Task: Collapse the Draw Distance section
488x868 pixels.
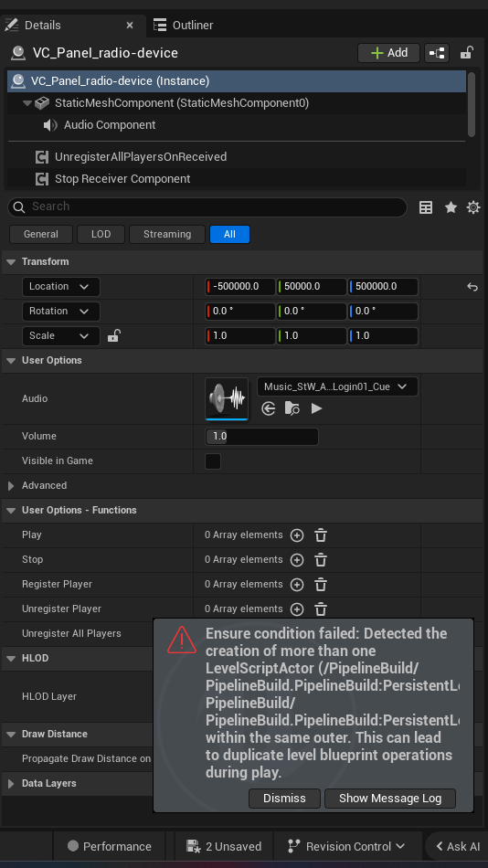Action: coord(11,734)
